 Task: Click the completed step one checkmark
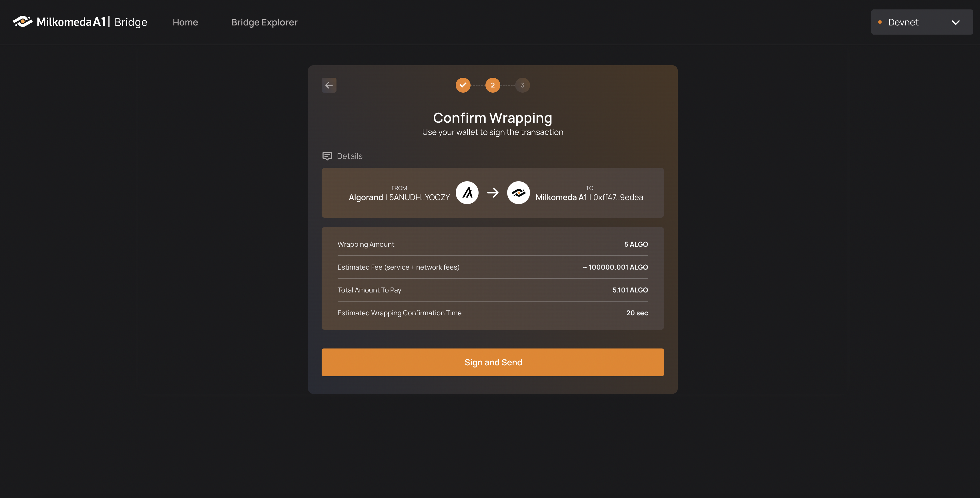tap(463, 85)
